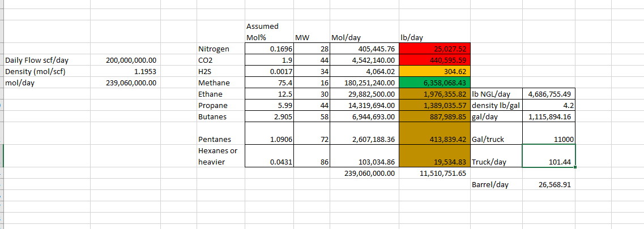Click the selected Truck/day cell 101.44
644x229 pixels.
click(549, 155)
